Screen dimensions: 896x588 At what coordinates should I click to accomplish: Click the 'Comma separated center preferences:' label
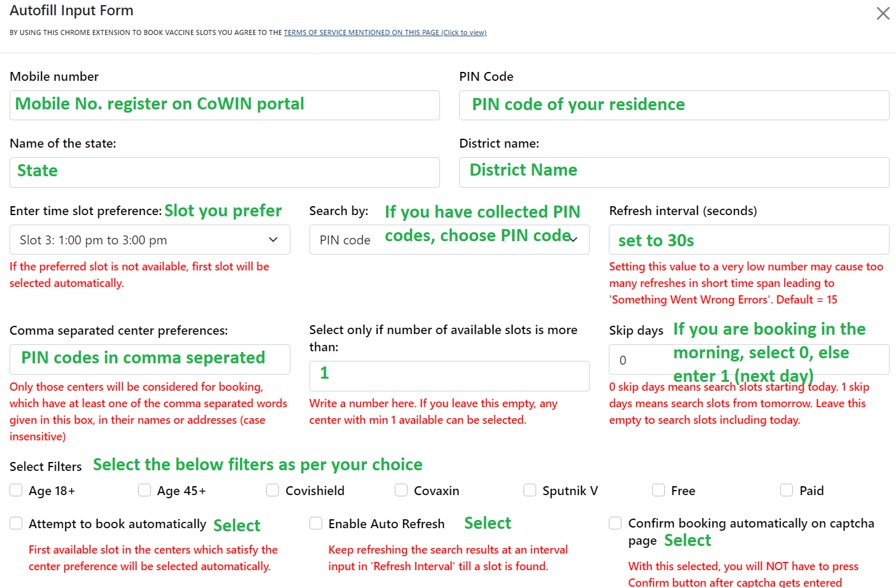(118, 330)
